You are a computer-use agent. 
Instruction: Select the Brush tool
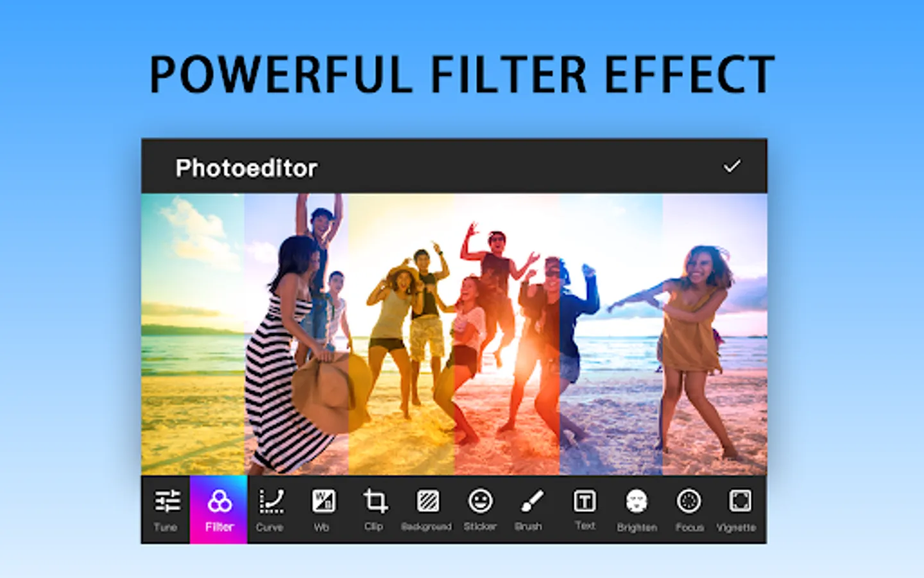529,510
